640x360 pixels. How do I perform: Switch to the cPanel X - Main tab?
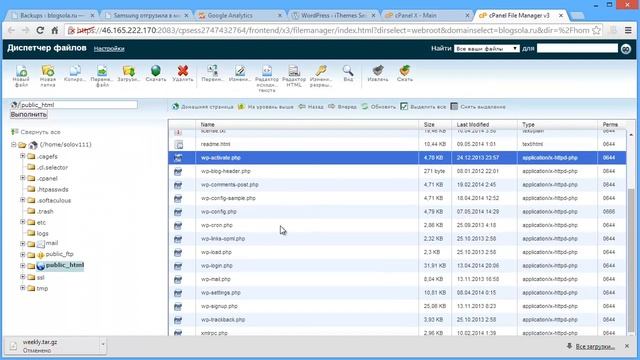click(x=426, y=16)
